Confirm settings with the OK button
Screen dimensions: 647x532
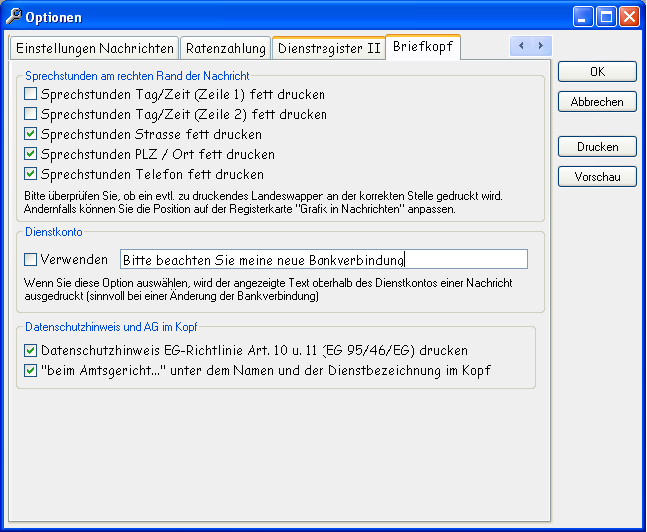tap(597, 72)
